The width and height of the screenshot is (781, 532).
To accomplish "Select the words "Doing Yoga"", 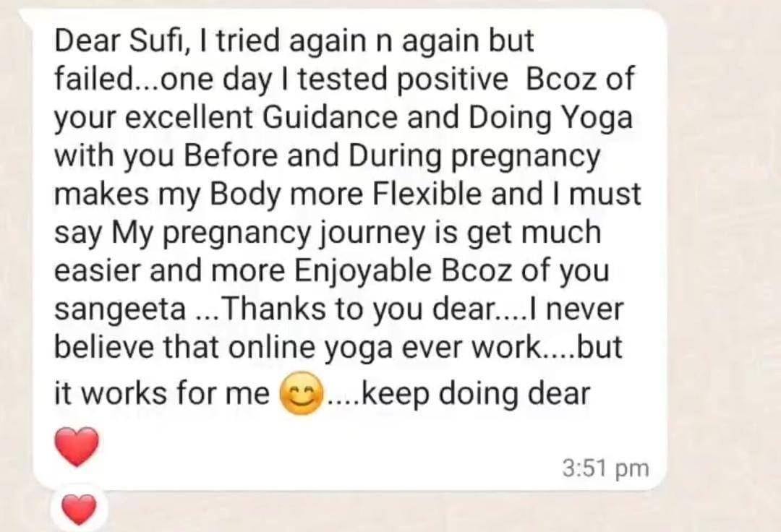I will point(550,118).
